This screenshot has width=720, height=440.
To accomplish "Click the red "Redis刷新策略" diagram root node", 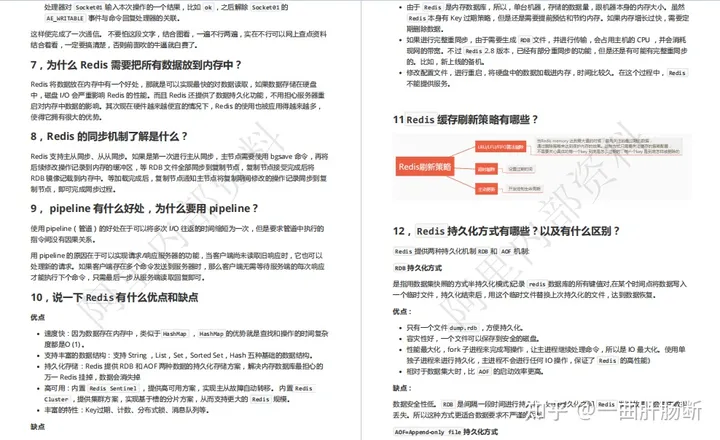I will click(425, 167).
